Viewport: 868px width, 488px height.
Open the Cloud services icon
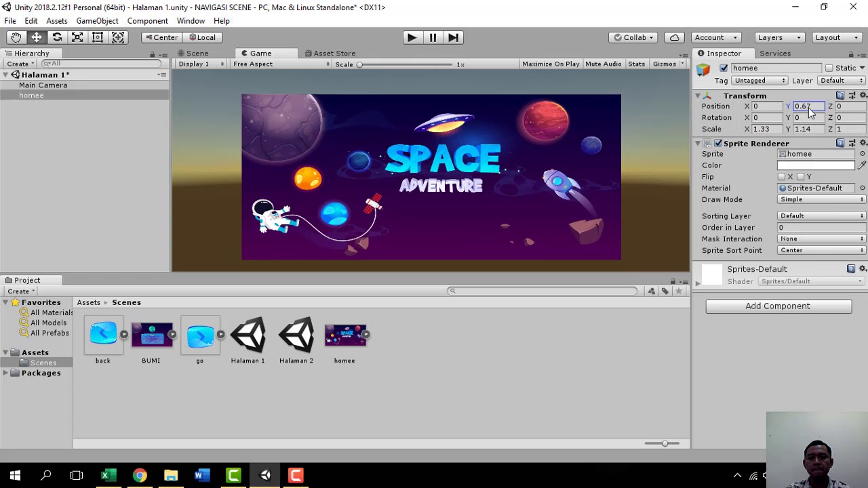(x=674, y=37)
